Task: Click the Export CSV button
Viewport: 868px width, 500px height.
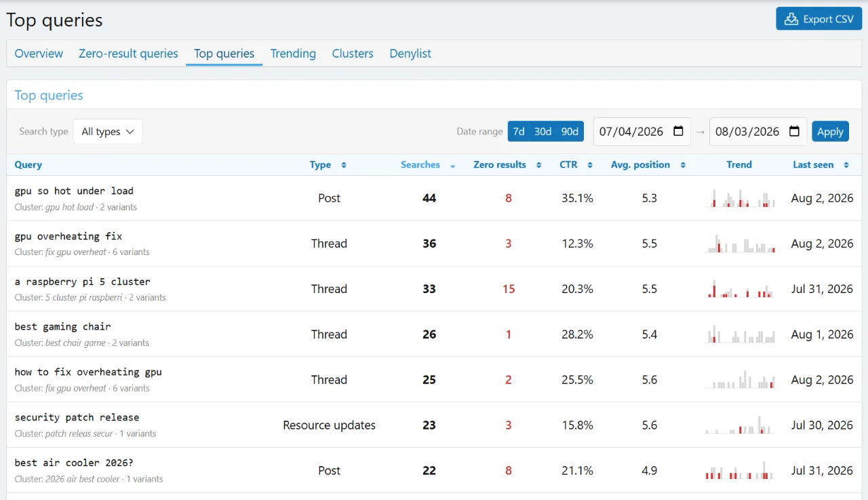Action: click(818, 19)
